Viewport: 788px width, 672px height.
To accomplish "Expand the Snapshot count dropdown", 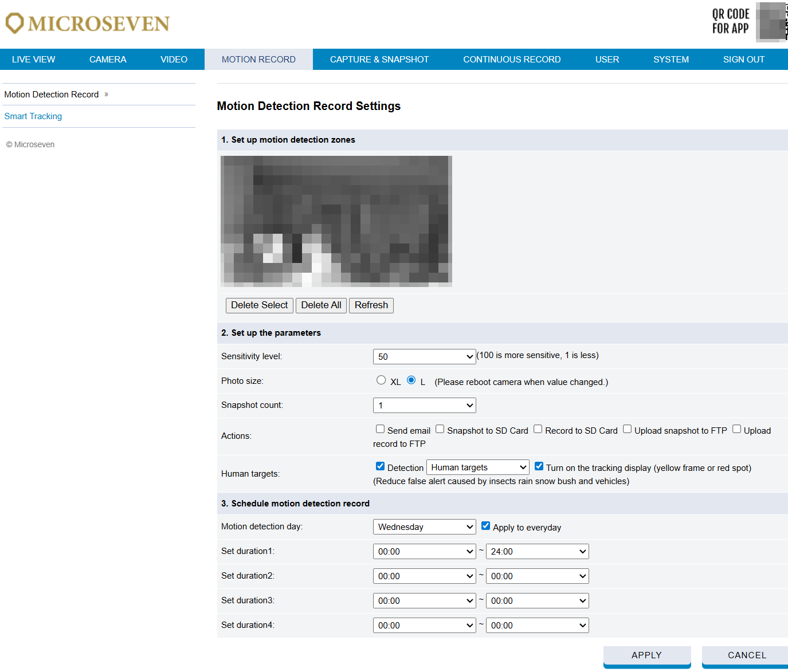I will 424,406.
